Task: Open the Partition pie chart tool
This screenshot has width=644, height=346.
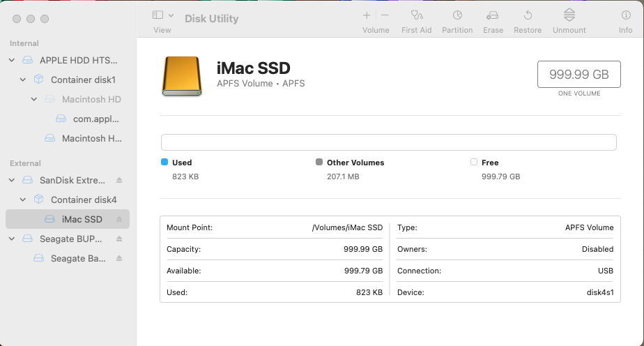Action: [x=457, y=15]
